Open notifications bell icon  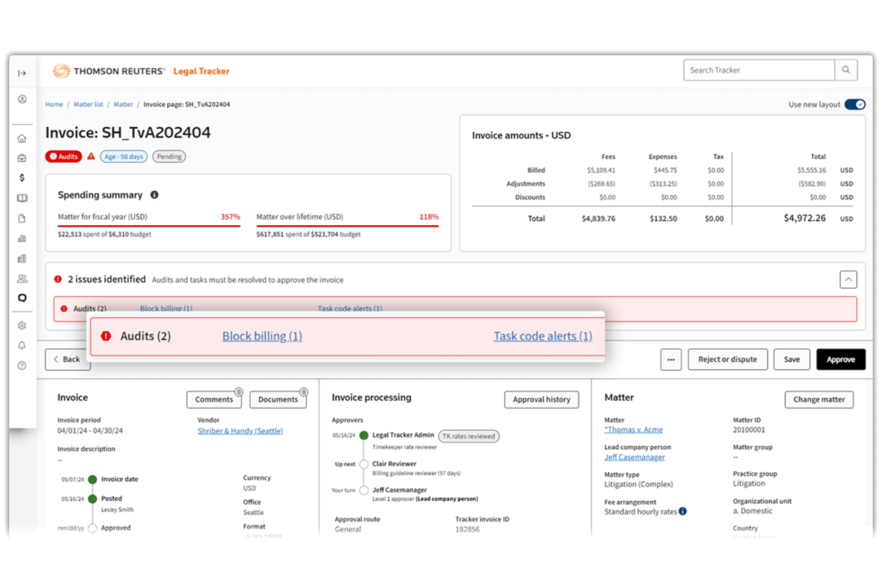tap(22, 346)
